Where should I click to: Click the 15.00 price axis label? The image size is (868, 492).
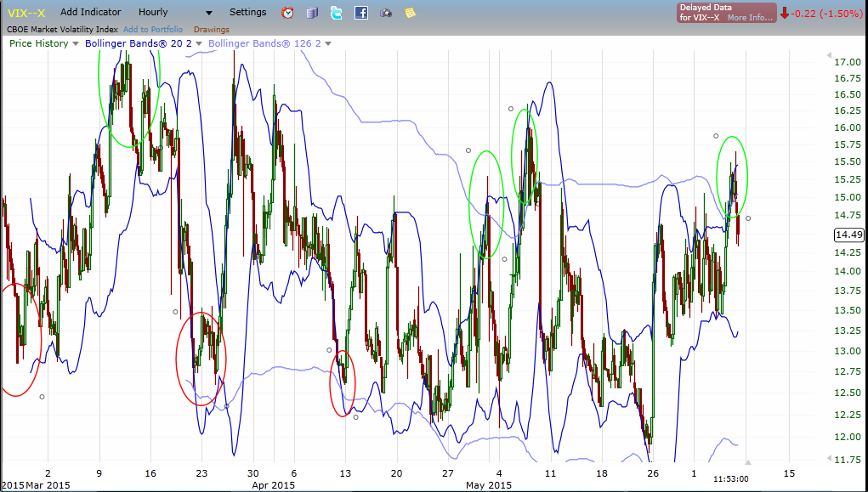pyautogui.click(x=847, y=198)
